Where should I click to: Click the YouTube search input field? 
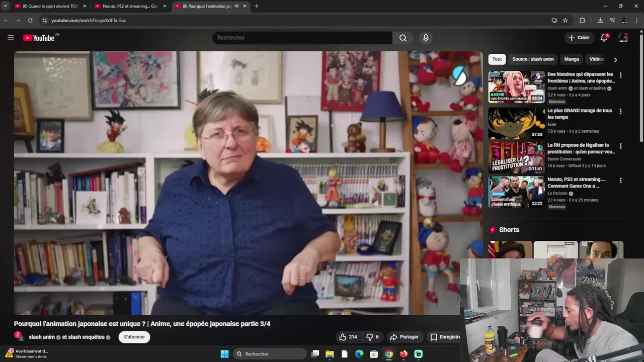pyautogui.click(x=302, y=38)
